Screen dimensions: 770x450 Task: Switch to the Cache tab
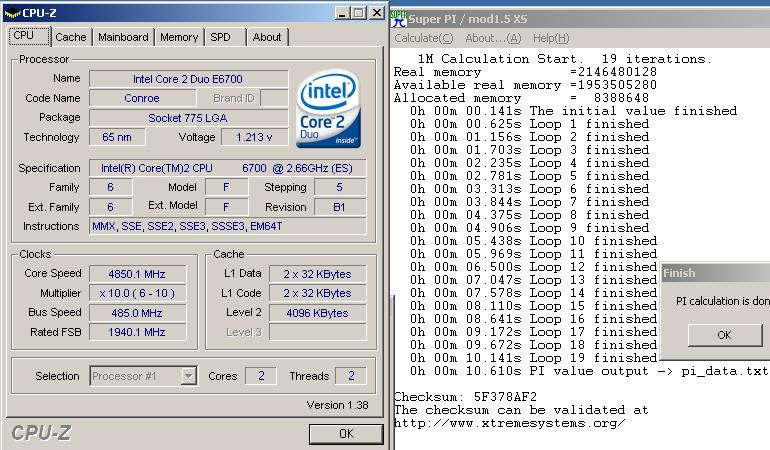71,37
